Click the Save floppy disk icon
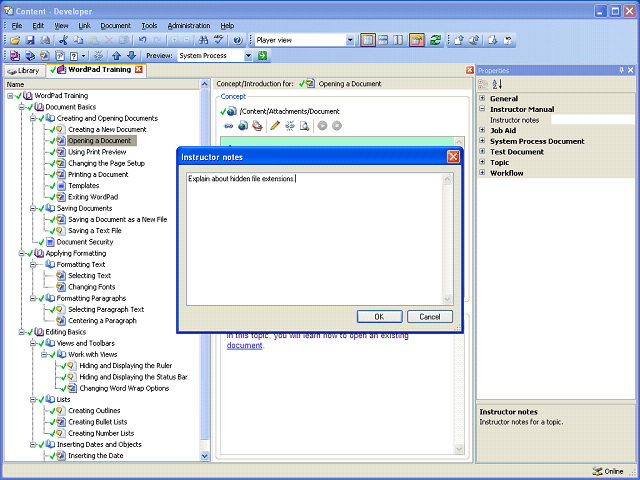Viewport: 640px width, 480px height. coord(30,40)
